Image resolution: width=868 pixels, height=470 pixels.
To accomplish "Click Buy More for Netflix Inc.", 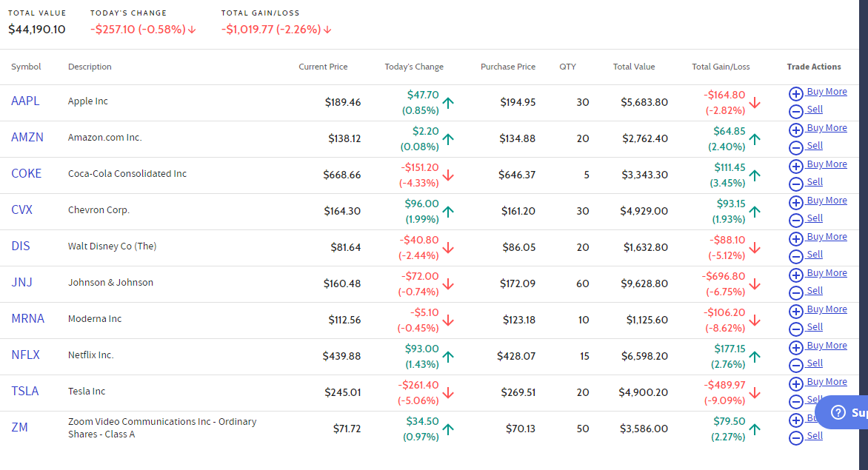I will [x=827, y=346].
